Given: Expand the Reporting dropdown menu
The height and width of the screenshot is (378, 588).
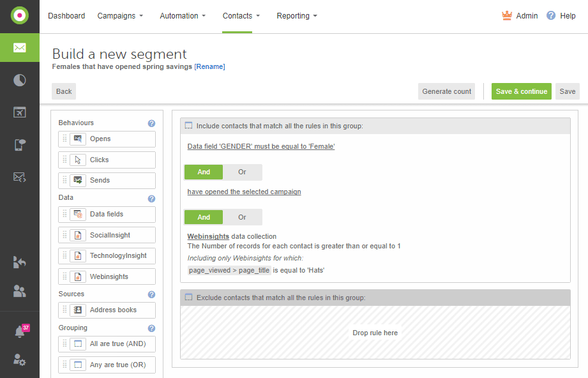Looking at the screenshot, I should (296, 16).
